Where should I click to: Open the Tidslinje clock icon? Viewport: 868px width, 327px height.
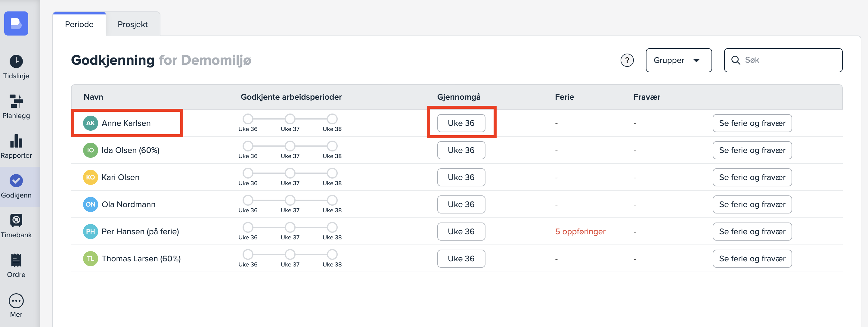(16, 61)
